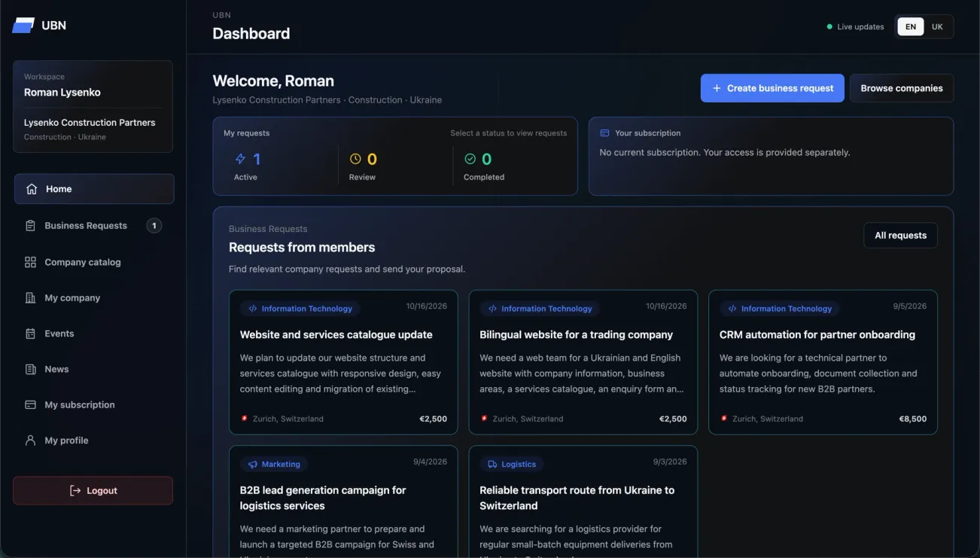Open Website and services catalogue update request

(343, 362)
